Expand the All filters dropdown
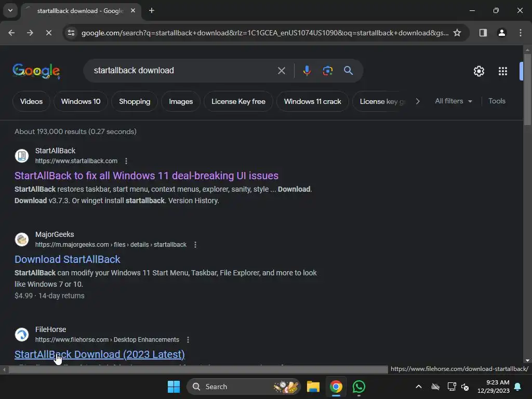The image size is (532, 399). pos(453,101)
